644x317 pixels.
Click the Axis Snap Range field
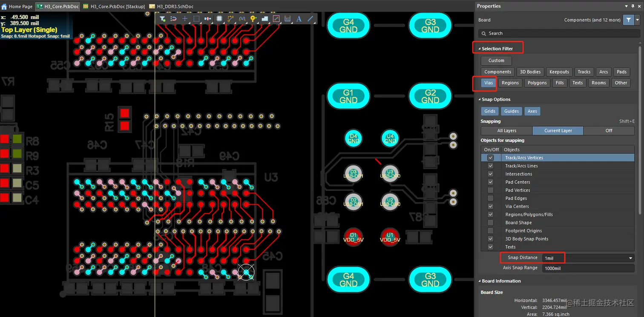click(x=588, y=268)
